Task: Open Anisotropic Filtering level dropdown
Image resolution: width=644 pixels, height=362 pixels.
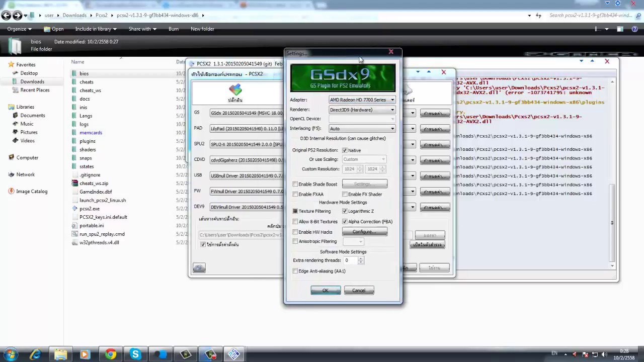Action: point(353,242)
